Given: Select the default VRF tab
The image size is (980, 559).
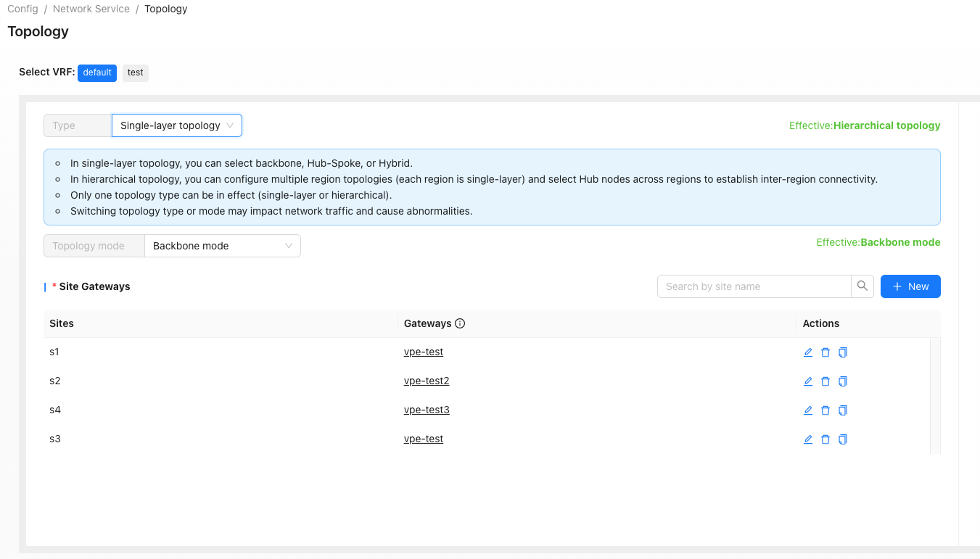Looking at the screenshot, I should pos(97,73).
